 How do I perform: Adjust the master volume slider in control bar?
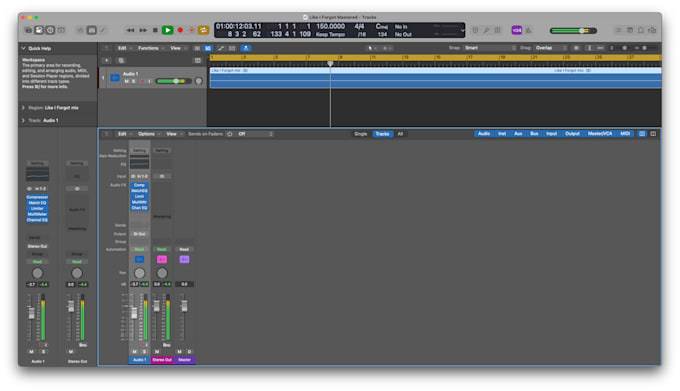point(573,30)
